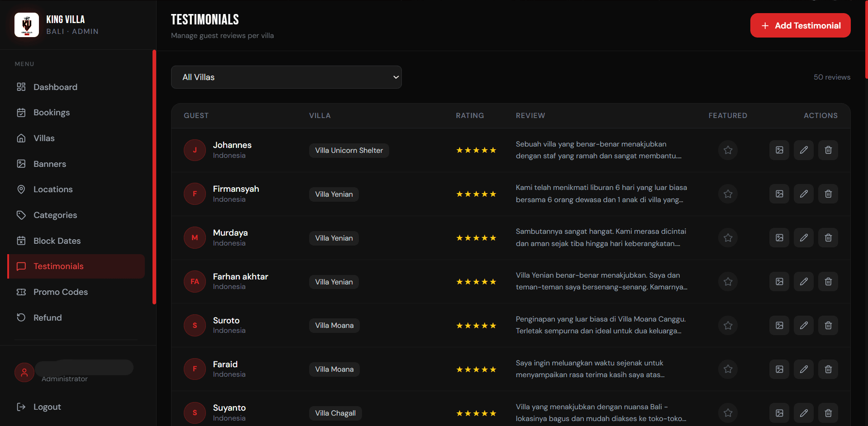Toggle featured star for Faraid review

728,369
